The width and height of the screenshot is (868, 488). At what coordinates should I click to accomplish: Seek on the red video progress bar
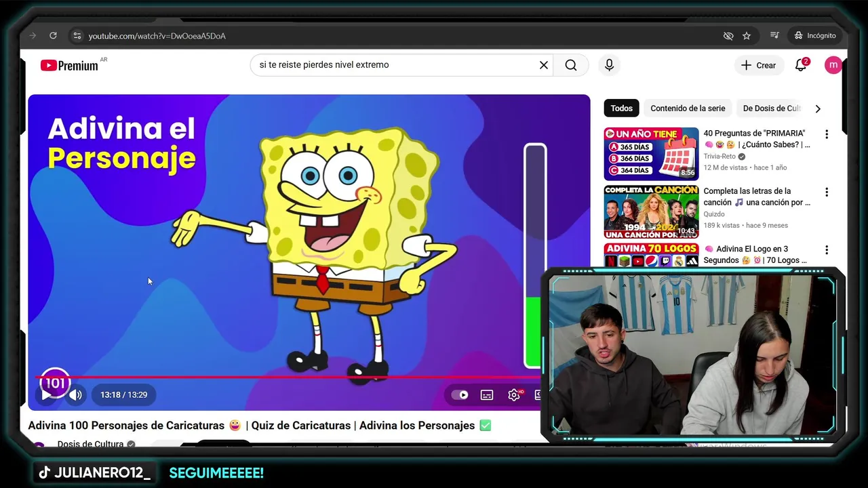click(288, 377)
